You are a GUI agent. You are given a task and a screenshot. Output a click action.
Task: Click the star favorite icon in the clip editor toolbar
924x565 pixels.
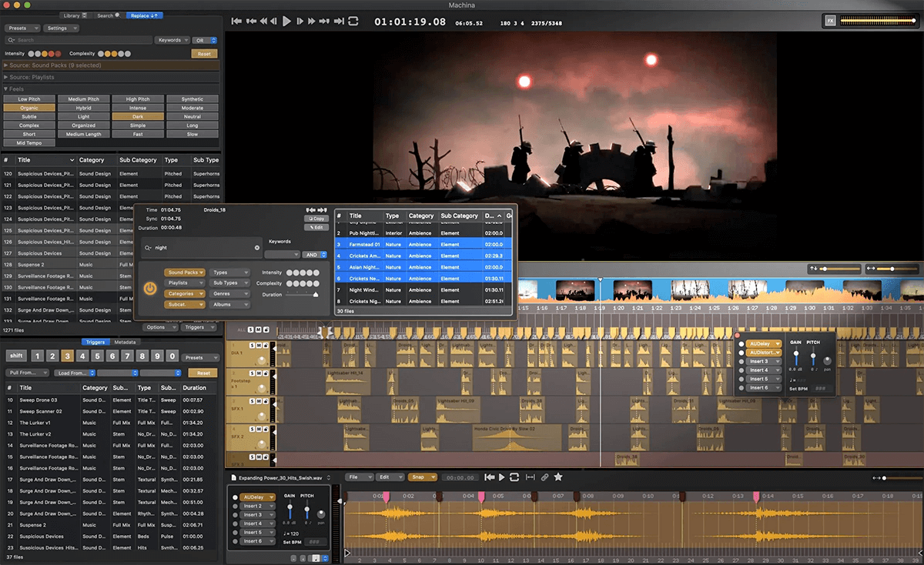click(557, 477)
